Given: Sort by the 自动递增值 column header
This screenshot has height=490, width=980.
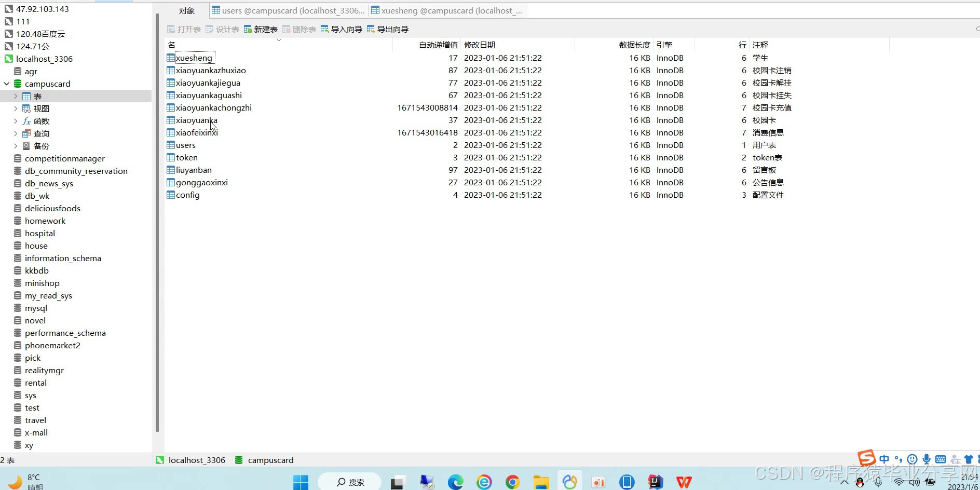Looking at the screenshot, I should 427,45.
